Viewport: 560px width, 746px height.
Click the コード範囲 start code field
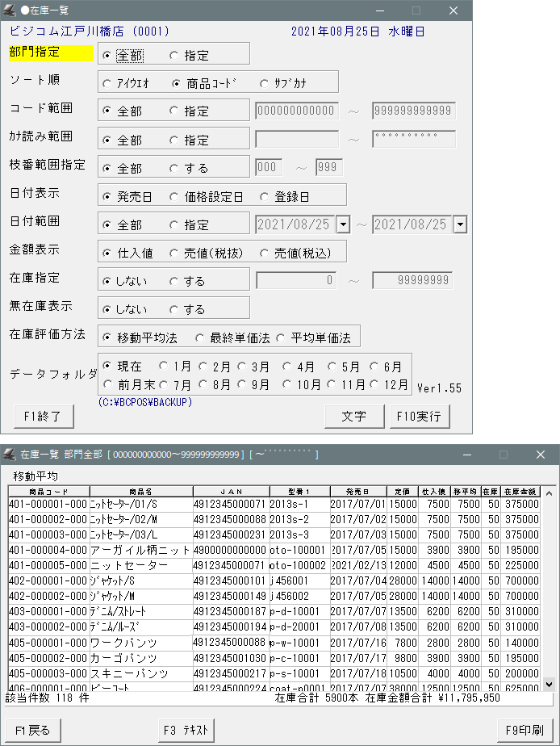pos(295,111)
